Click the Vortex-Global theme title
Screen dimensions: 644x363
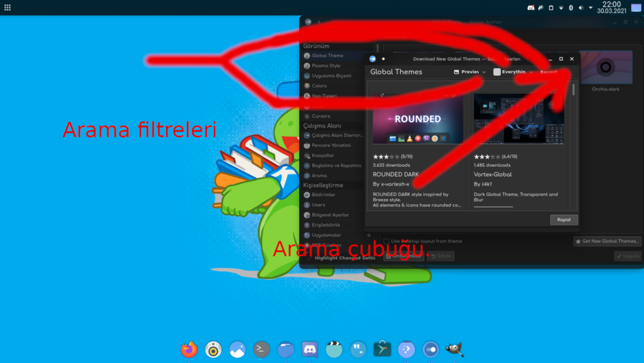click(x=492, y=174)
